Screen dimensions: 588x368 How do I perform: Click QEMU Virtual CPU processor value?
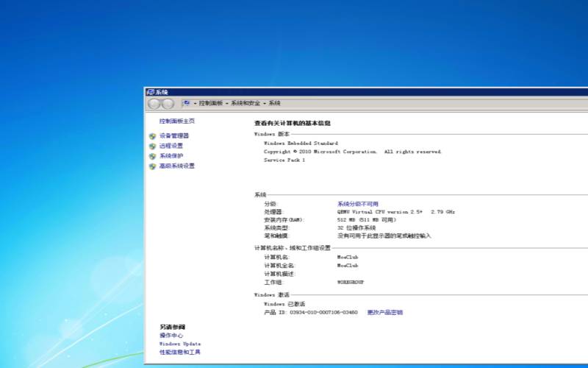[x=396, y=212]
